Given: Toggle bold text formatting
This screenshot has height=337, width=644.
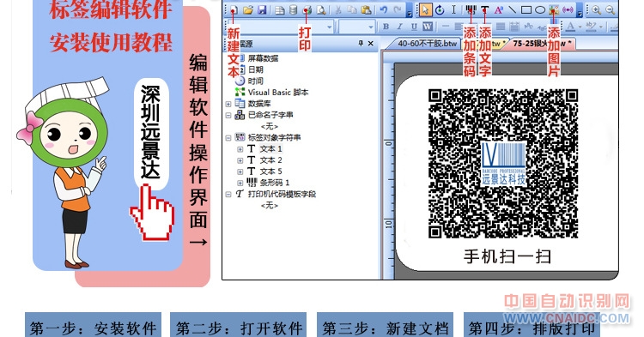Looking at the screenshot, I should coord(386,27).
